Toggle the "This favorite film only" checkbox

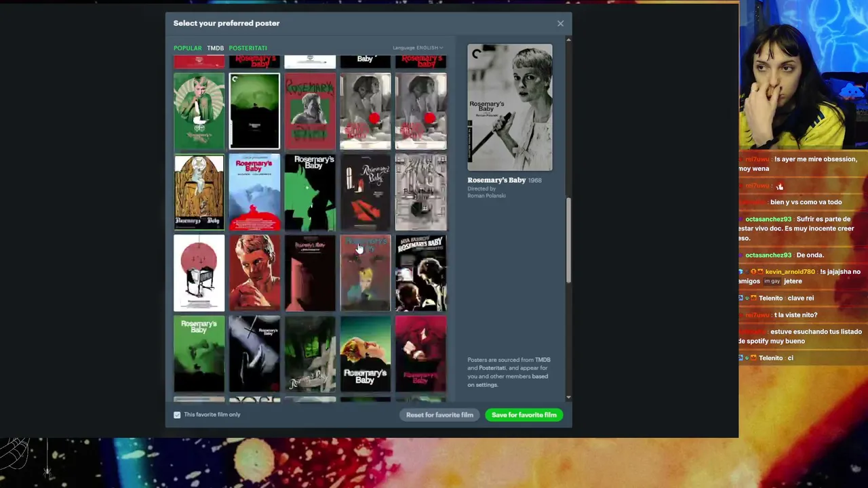(x=177, y=415)
